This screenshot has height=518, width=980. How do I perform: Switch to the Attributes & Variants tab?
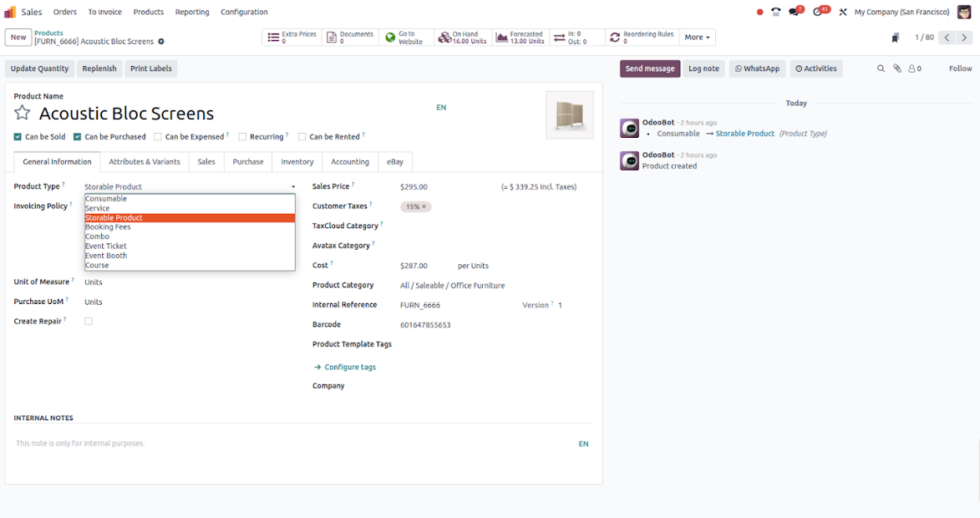(145, 162)
